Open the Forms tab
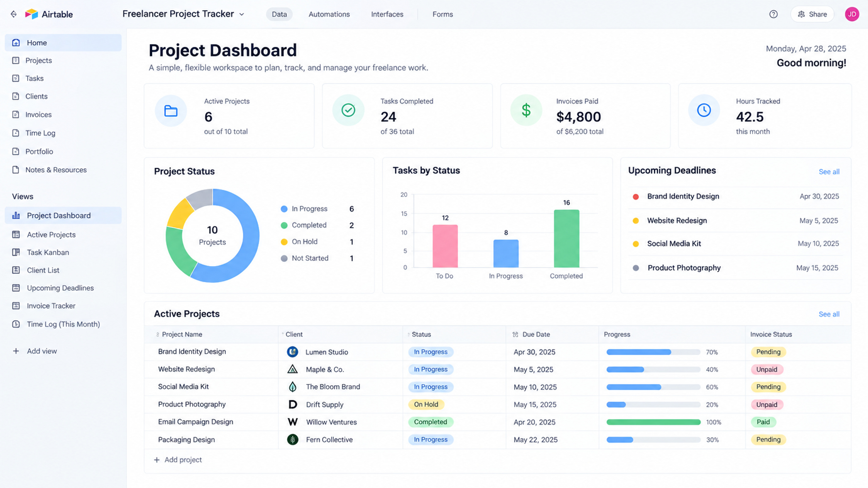 (442, 14)
